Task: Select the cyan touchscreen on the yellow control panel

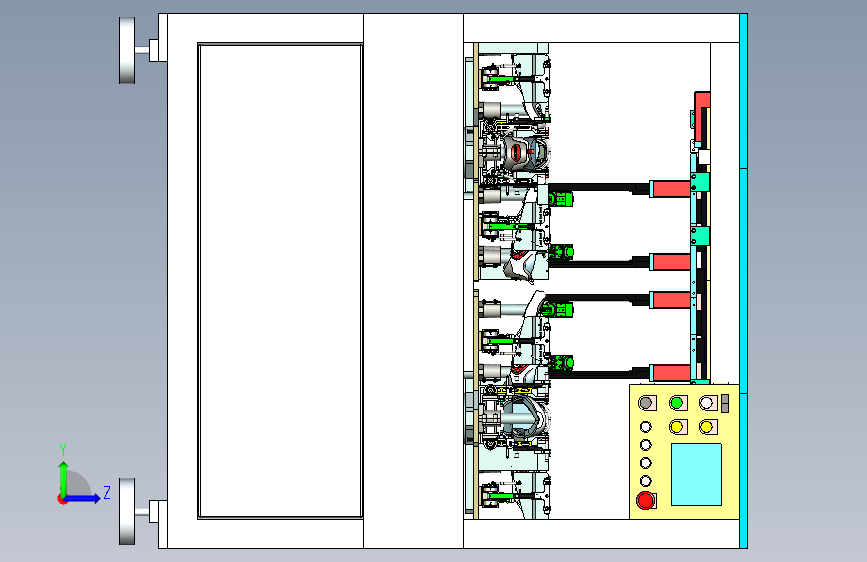Action: [x=696, y=474]
